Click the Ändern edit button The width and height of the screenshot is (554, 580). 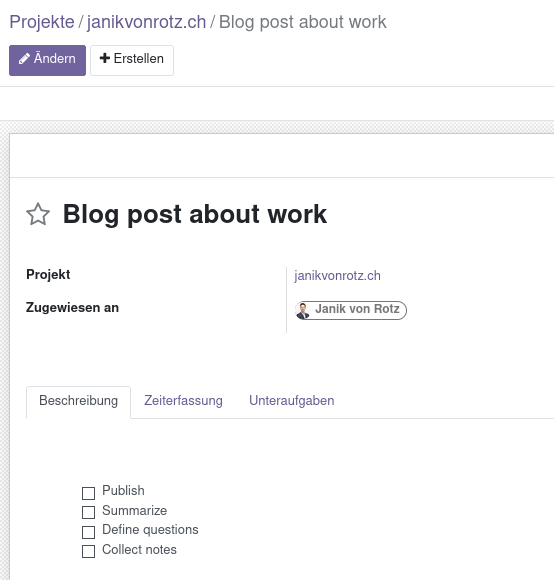point(47,60)
